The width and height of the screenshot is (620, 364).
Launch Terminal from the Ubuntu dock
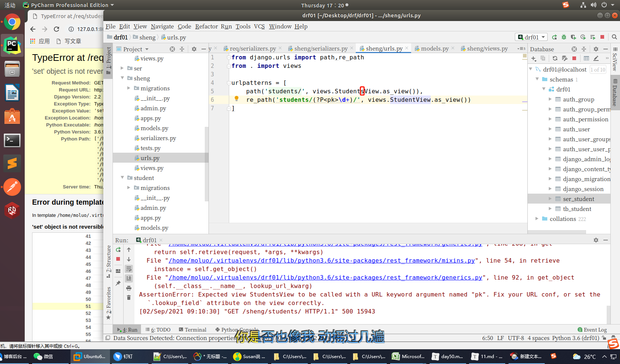[12, 141]
